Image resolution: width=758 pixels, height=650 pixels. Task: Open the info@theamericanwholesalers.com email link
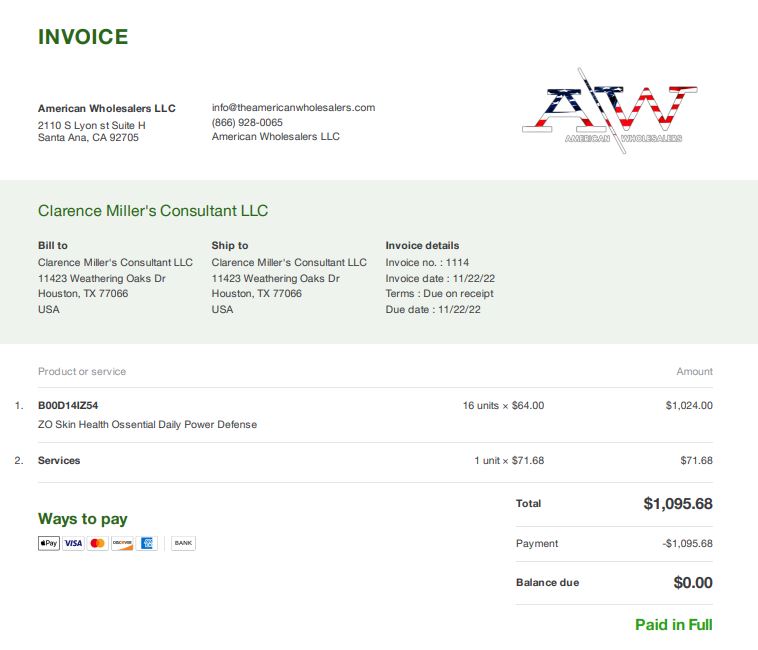pos(293,107)
